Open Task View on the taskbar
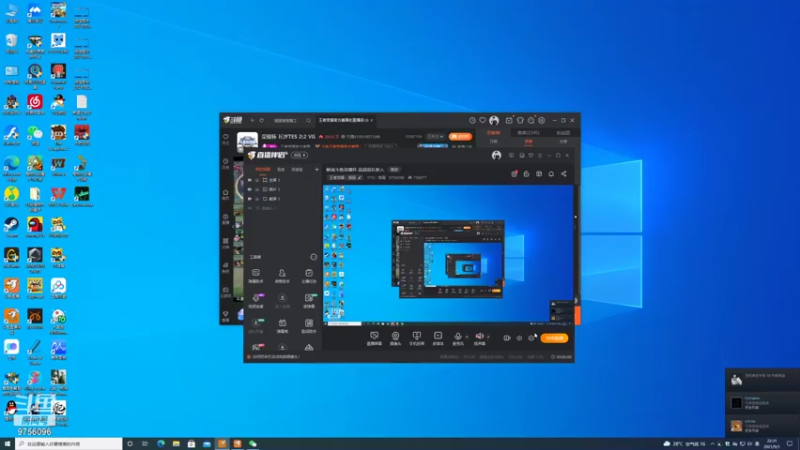Screen dimensions: 800x450 [145, 444]
